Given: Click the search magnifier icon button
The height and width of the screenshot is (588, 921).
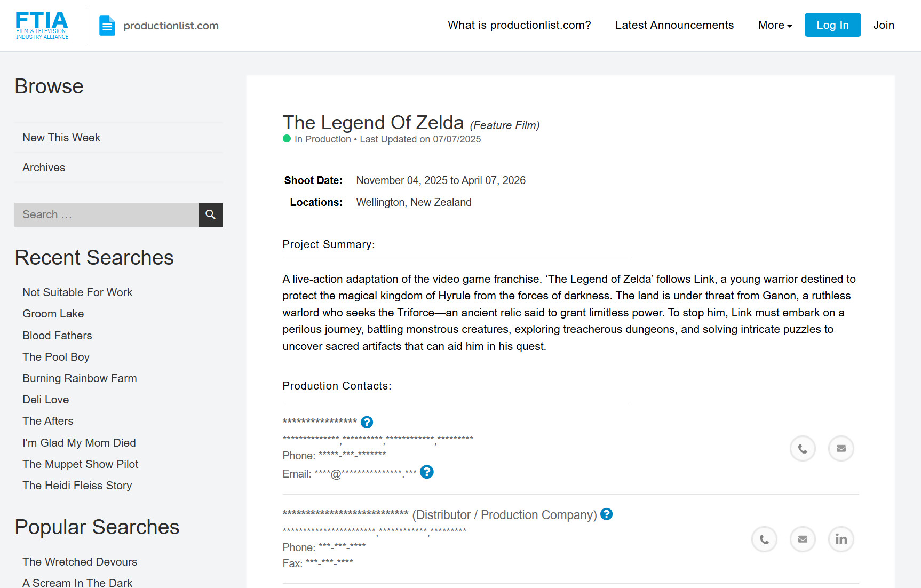Looking at the screenshot, I should pyautogui.click(x=210, y=214).
